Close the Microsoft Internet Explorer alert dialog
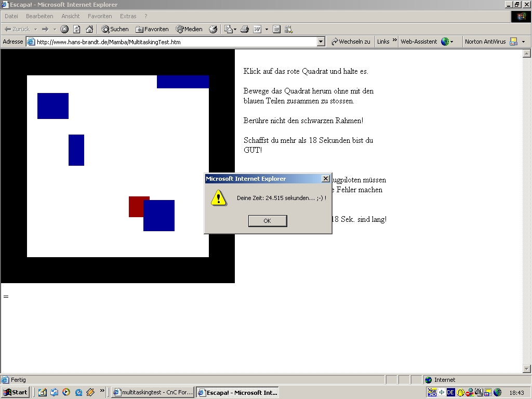532x399 pixels. (325, 179)
